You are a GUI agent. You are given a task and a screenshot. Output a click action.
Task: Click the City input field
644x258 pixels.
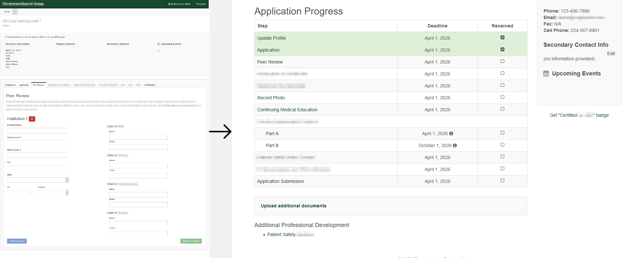pyautogui.click(x=38, y=167)
